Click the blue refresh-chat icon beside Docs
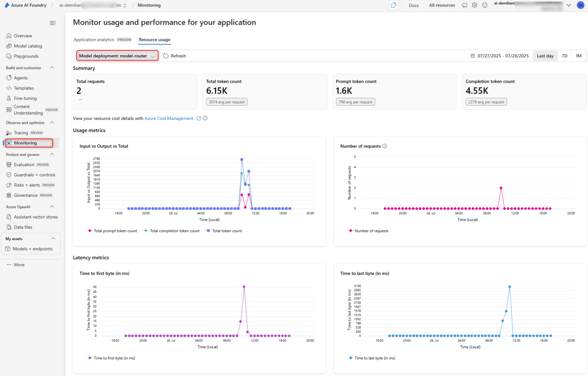Image resolution: width=588 pixels, height=376 pixels. click(393, 5)
